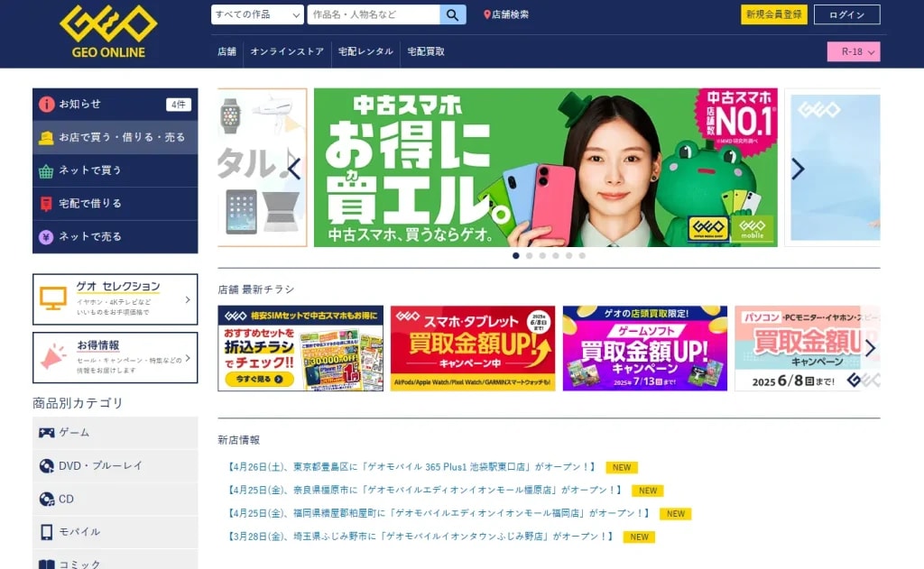Click the GEO ONLINE logo

(108, 32)
